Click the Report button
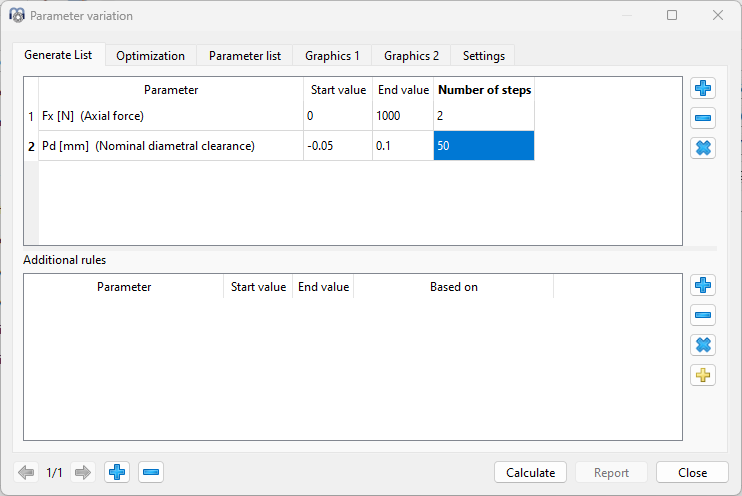This screenshot has height=496, width=742. (x=611, y=472)
